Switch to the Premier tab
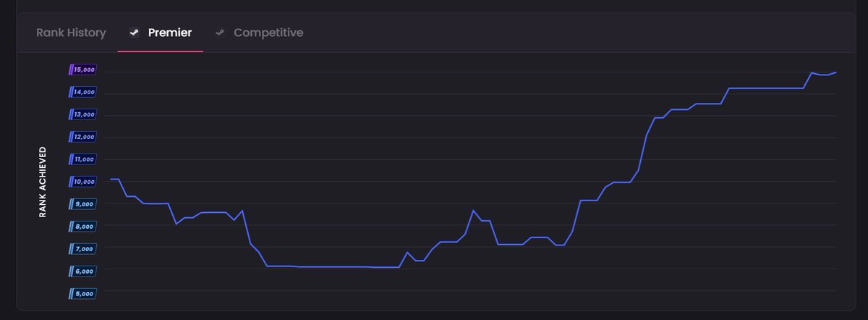868x320 pixels. [161, 33]
